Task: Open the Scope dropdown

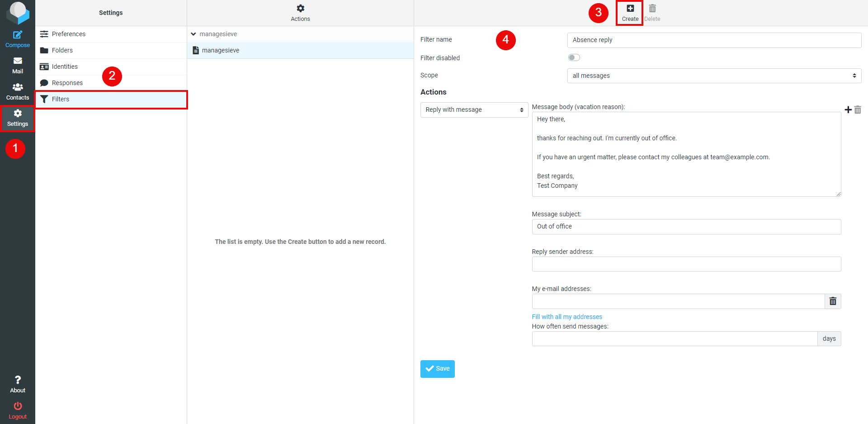Action: click(x=714, y=76)
